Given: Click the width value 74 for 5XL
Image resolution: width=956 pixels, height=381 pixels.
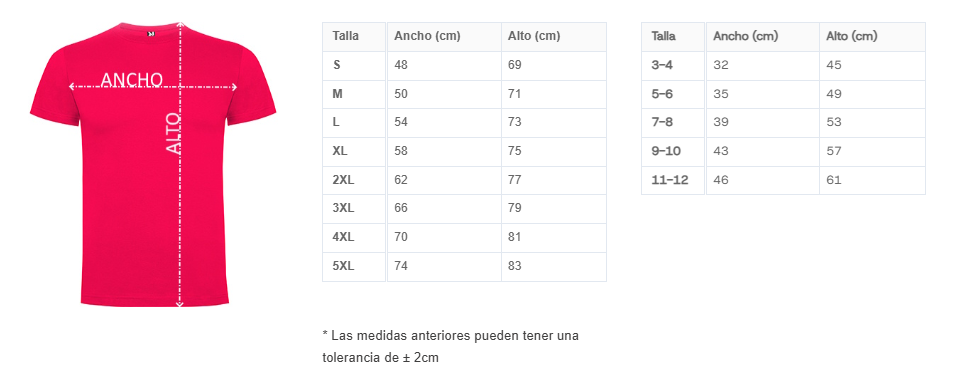Looking at the screenshot, I should click(401, 266).
